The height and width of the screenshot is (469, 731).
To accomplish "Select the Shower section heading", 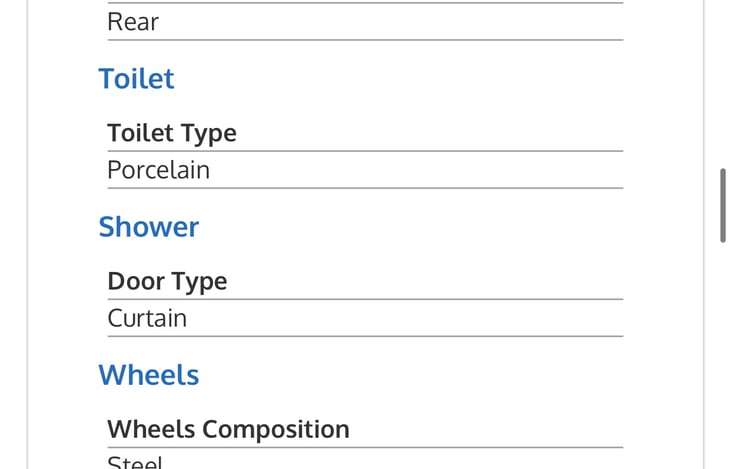I will (149, 227).
